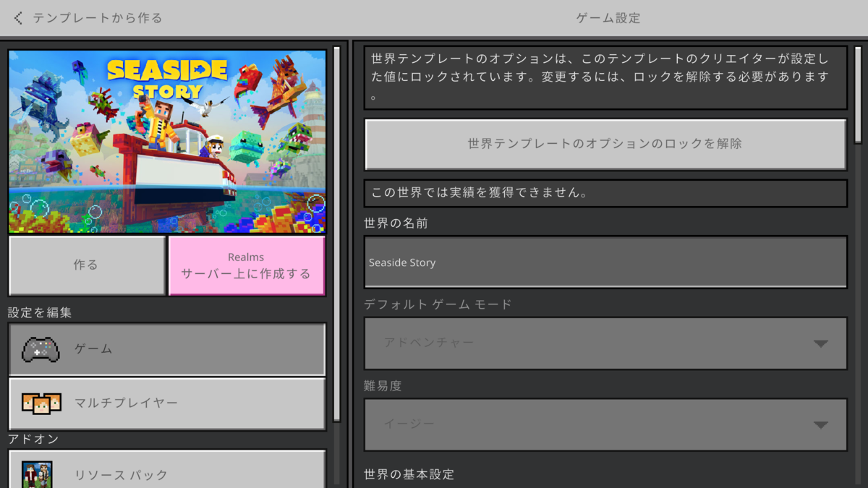Open the リソース パック tab
Screen dimensions: 868x488
(167, 469)
